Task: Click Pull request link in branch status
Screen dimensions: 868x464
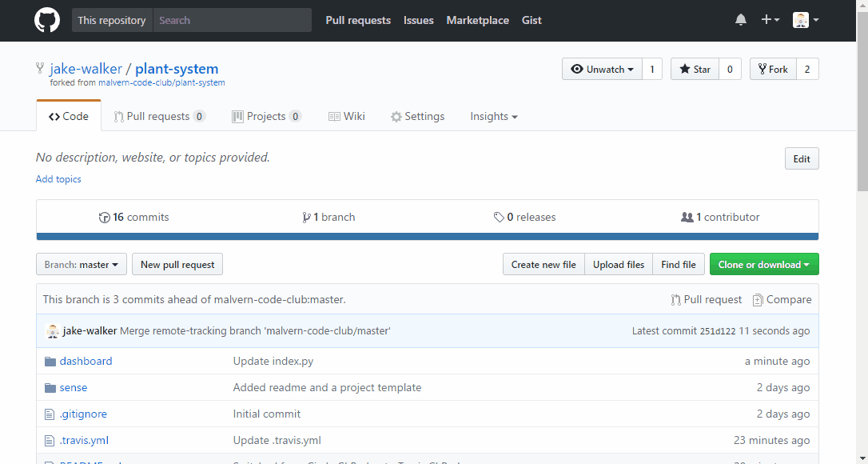Action: click(x=707, y=300)
